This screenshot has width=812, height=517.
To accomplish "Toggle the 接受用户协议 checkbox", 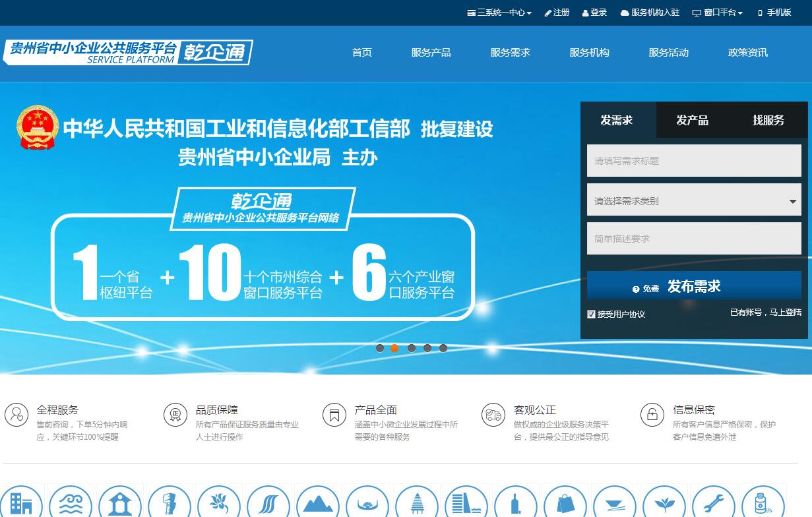I will click(x=591, y=315).
